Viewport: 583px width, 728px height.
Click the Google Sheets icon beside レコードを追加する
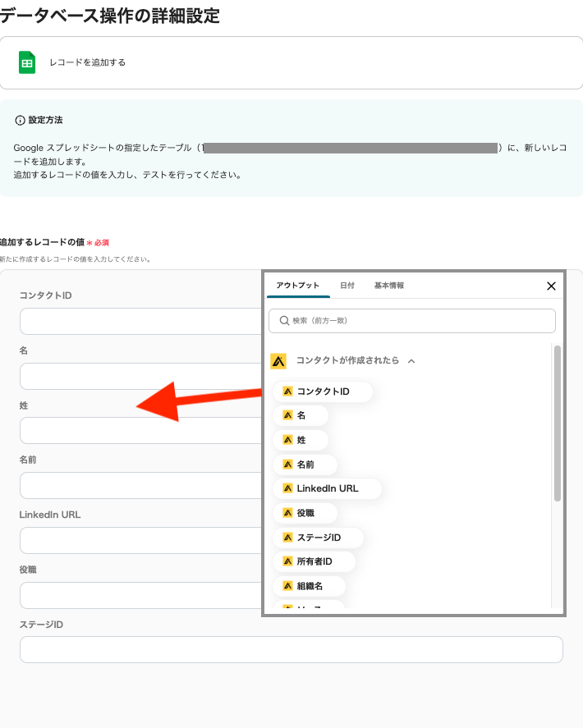pyautogui.click(x=27, y=62)
